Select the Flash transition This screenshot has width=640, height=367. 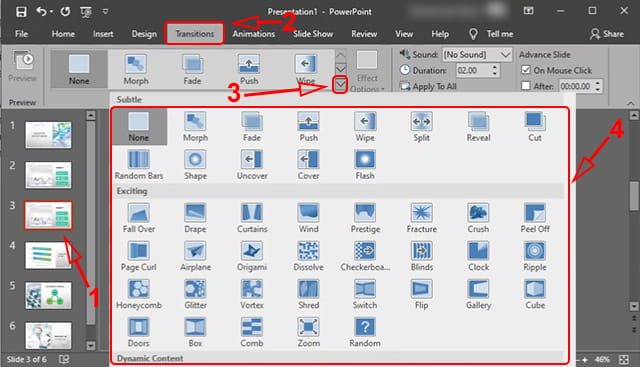tap(364, 165)
